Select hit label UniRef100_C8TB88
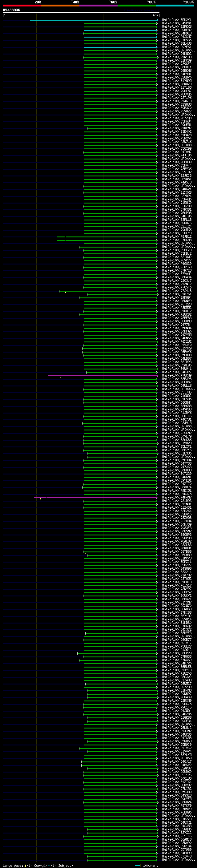Image resolution: width=197 pixels, height=868 pixels. [177, 552]
